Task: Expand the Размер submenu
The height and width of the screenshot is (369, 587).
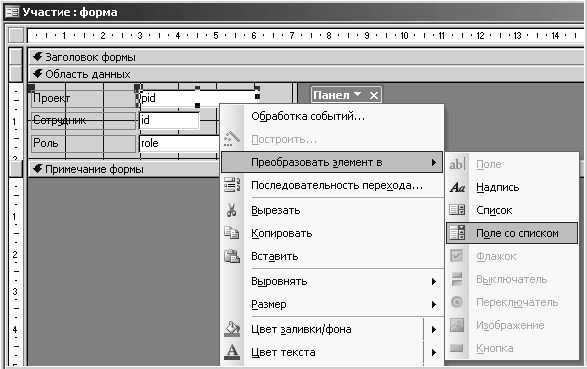Action: pos(332,304)
